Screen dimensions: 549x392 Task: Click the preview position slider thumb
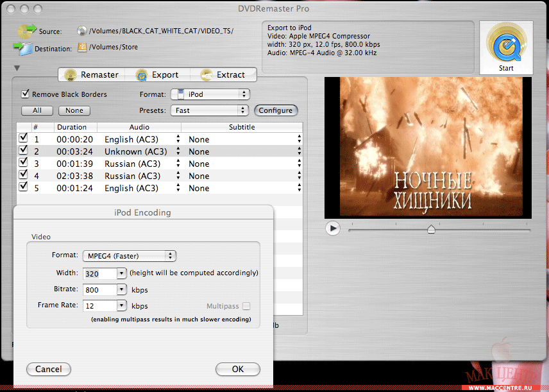coord(431,229)
